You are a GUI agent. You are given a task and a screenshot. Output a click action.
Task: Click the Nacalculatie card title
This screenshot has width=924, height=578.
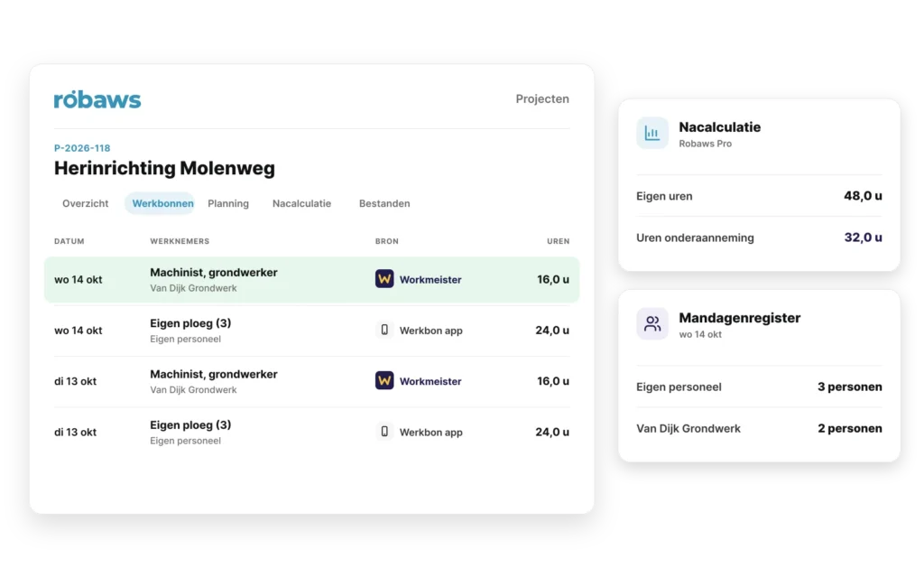[x=719, y=126]
